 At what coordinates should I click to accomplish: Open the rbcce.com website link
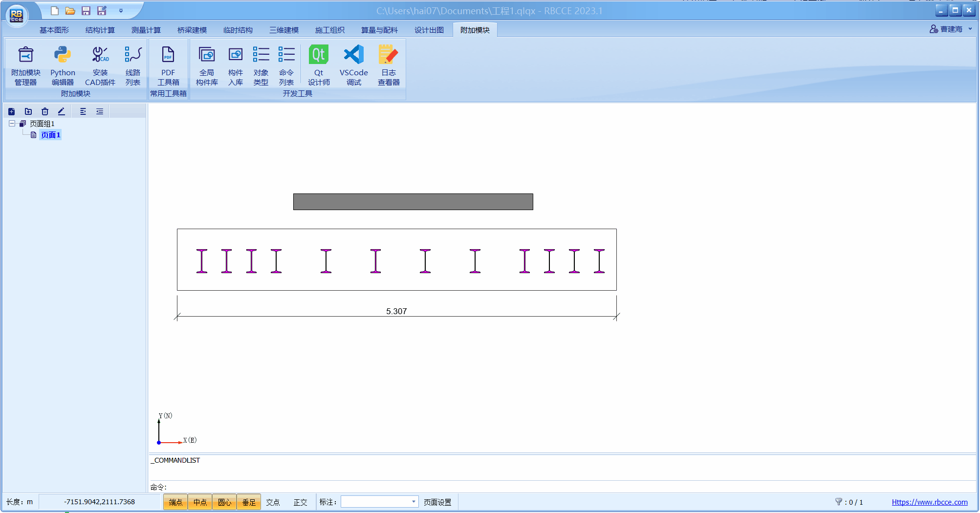(x=929, y=502)
